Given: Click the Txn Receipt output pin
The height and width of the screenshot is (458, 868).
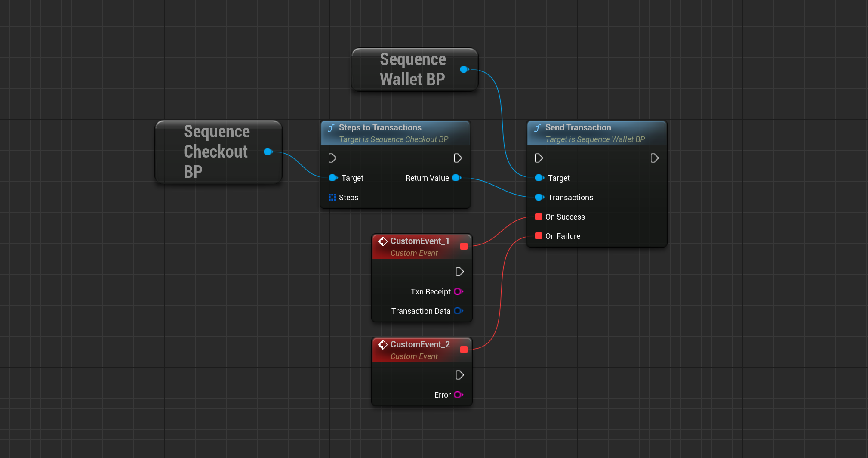Looking at the screenshot, I should pos(459,291).
